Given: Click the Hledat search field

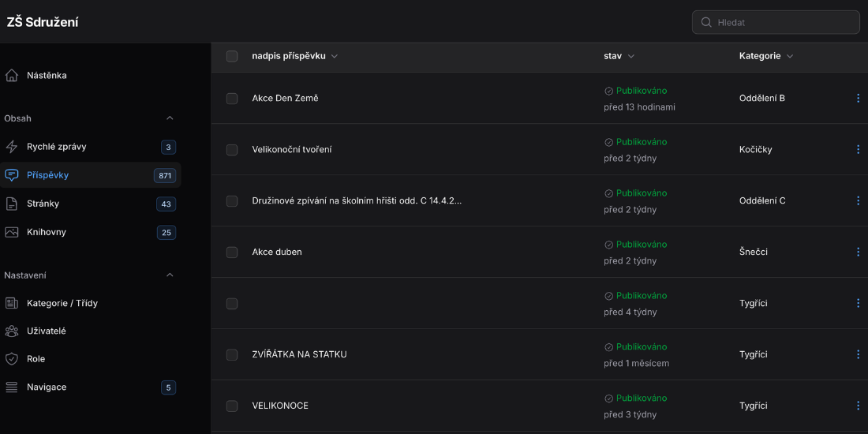Looking at the screenshot, I should tap(776, 22).
